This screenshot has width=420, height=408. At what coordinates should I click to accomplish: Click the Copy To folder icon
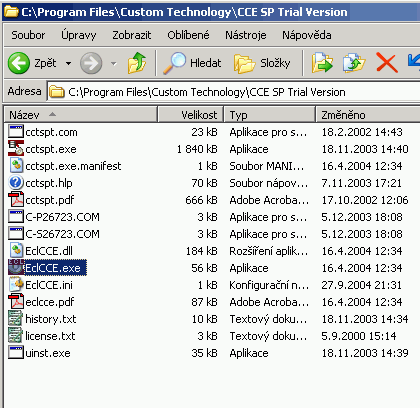pos(354,62)
